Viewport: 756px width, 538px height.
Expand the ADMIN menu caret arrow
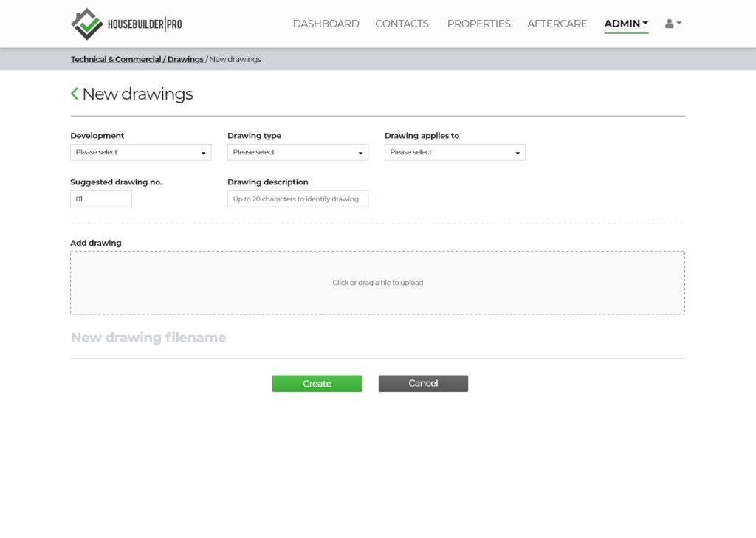point(645,23)
